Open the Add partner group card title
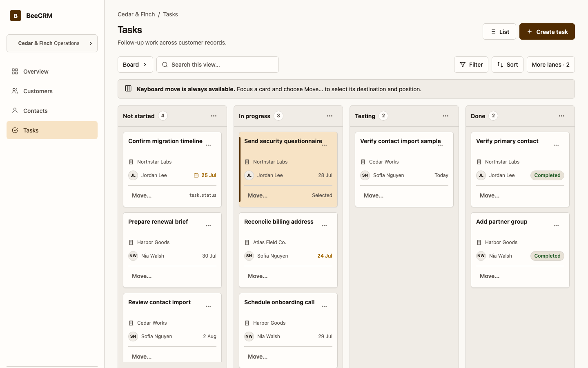The height and width of the screenshot is (368, 588). [x=502, y=222]
